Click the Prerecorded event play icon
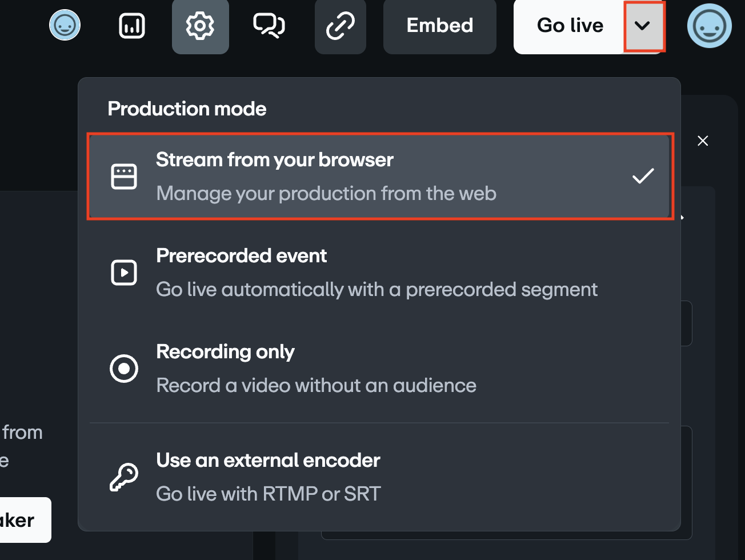 [123, 272]
